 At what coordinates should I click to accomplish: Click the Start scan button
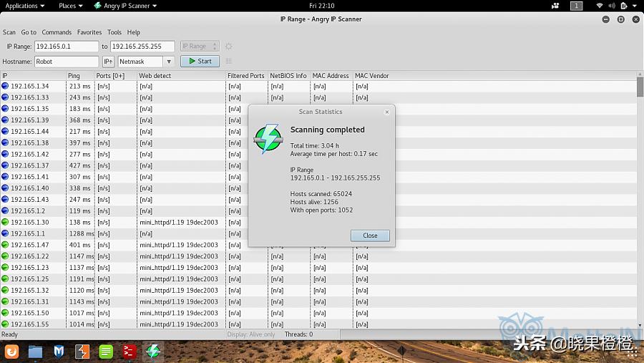tap(200, 62)
